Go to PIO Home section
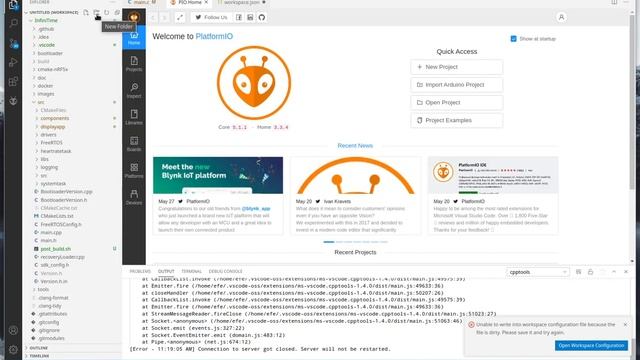 134,38
